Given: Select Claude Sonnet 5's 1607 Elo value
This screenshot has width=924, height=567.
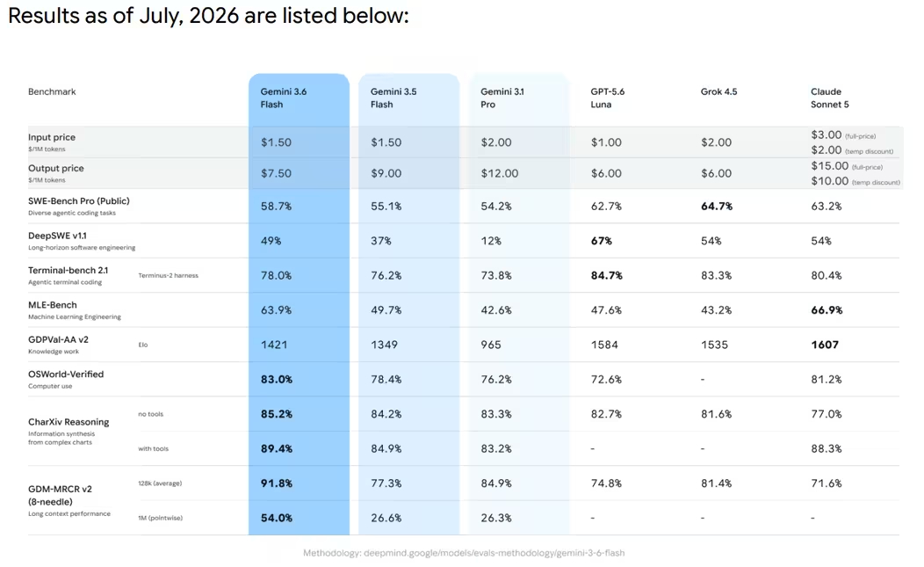Looking at the screenshot, I should coord(825,345).
